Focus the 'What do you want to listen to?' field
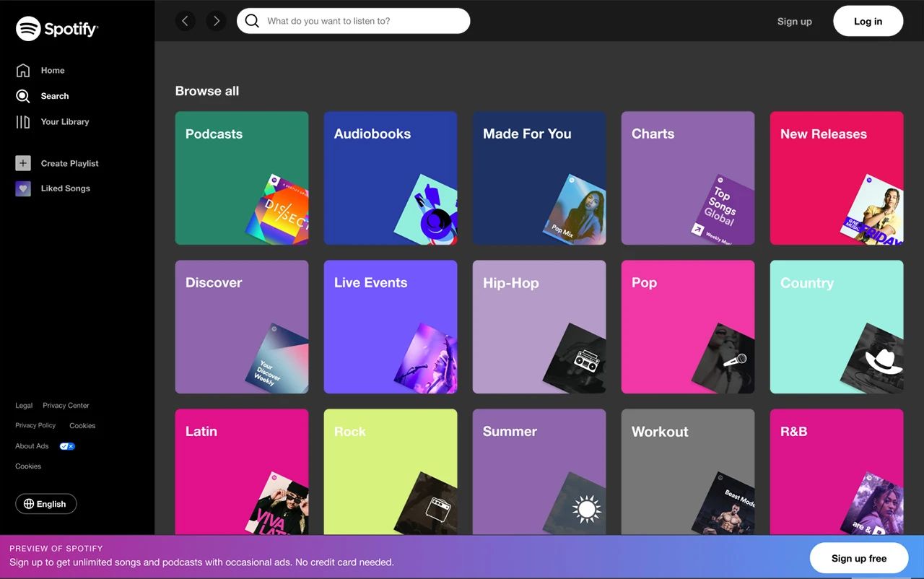This screenshot has width=924, height=579. click(353, 21)
